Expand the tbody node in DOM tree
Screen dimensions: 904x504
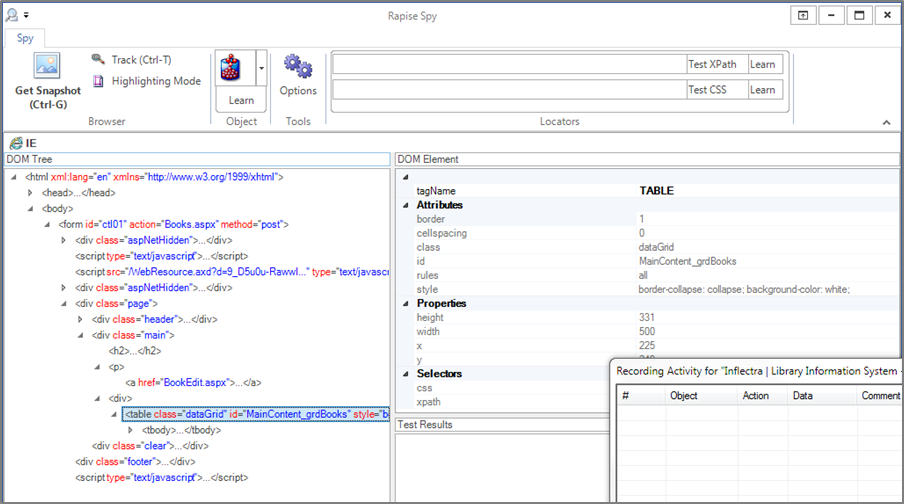[x=131, y=430]
